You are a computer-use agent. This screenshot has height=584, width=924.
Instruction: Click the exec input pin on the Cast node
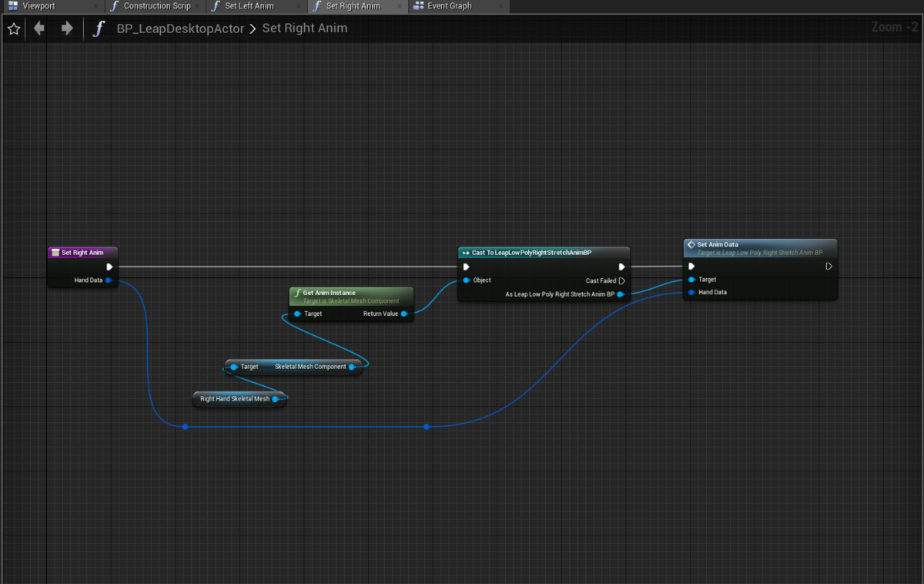467,267
